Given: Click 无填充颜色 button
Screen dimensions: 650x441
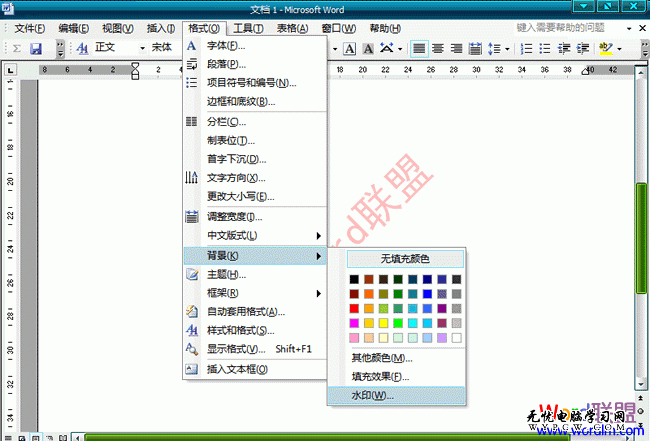Looking at the screenshot, I should tap(405, 259).
